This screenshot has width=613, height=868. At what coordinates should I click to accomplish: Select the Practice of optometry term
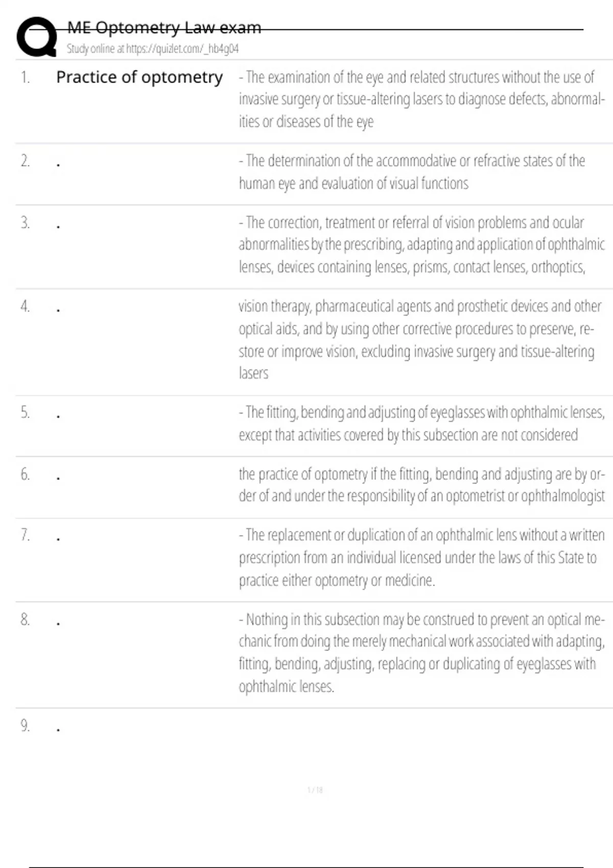(139, 77)
